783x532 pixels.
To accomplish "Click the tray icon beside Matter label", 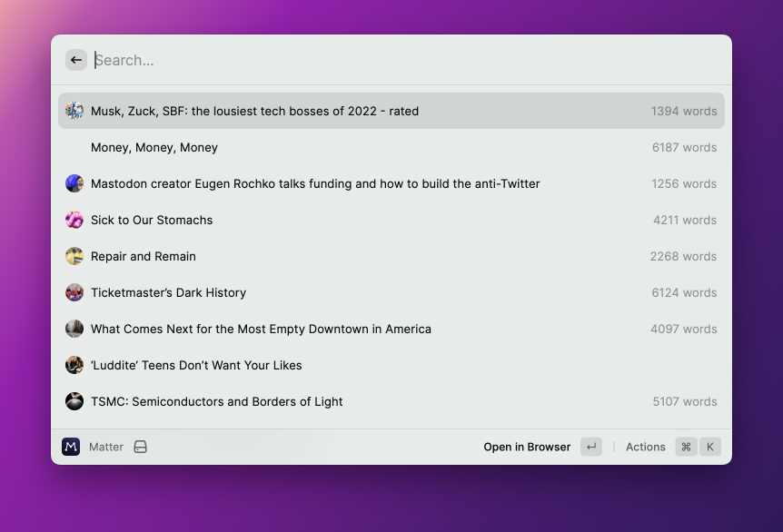I will (x=141, y=447).
